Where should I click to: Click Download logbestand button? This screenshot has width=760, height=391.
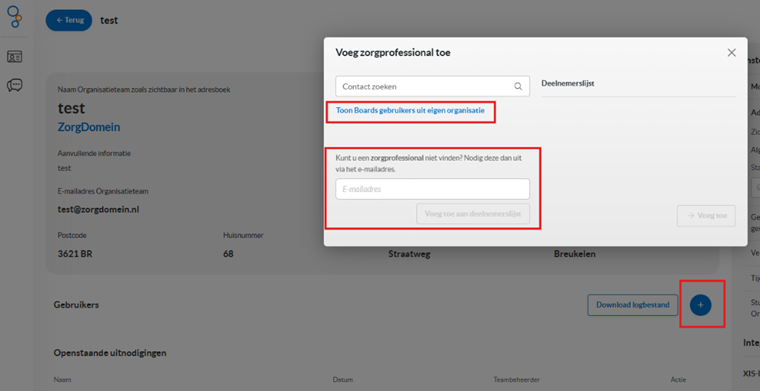[x=633, y=305]
